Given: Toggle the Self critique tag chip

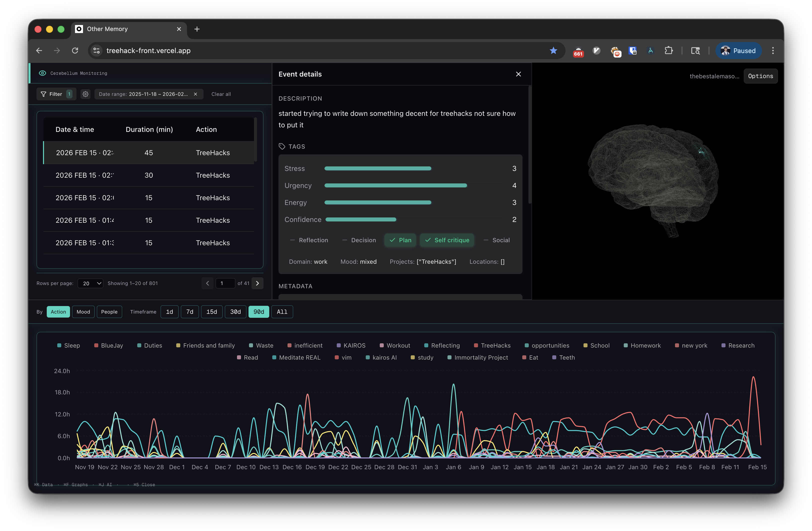Looking at the screenshot, I should click(447, 240).
